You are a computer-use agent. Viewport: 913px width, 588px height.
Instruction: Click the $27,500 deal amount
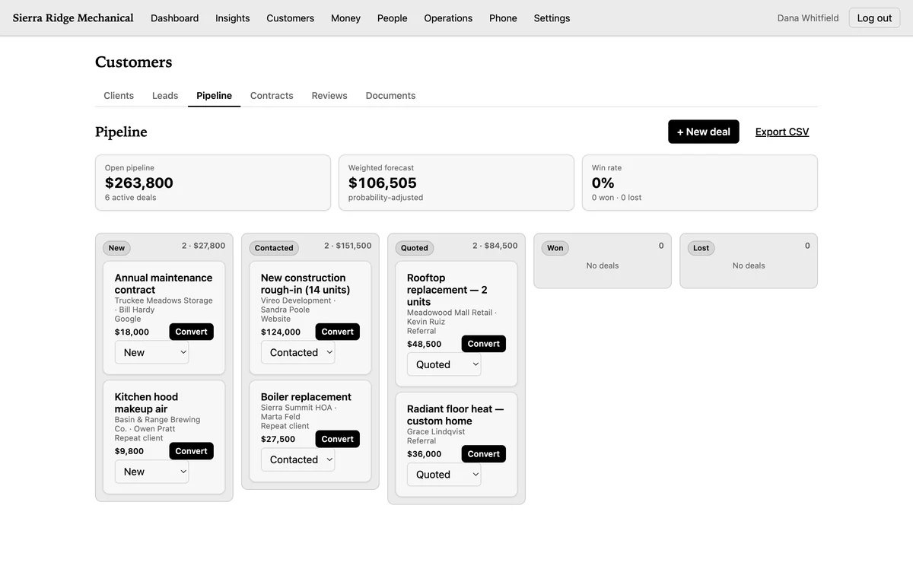tap(278, 439)
